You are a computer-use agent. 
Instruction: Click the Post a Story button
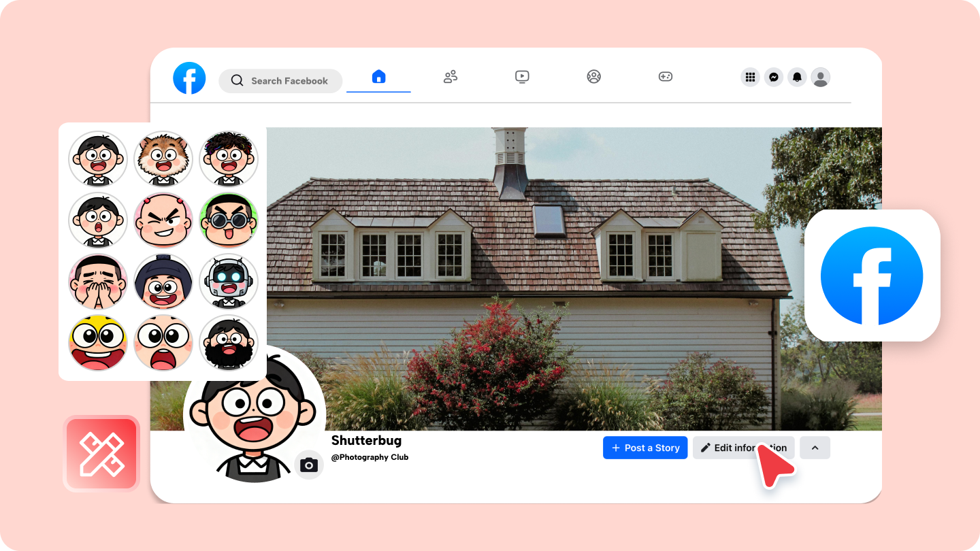click(x=644, y=448)
